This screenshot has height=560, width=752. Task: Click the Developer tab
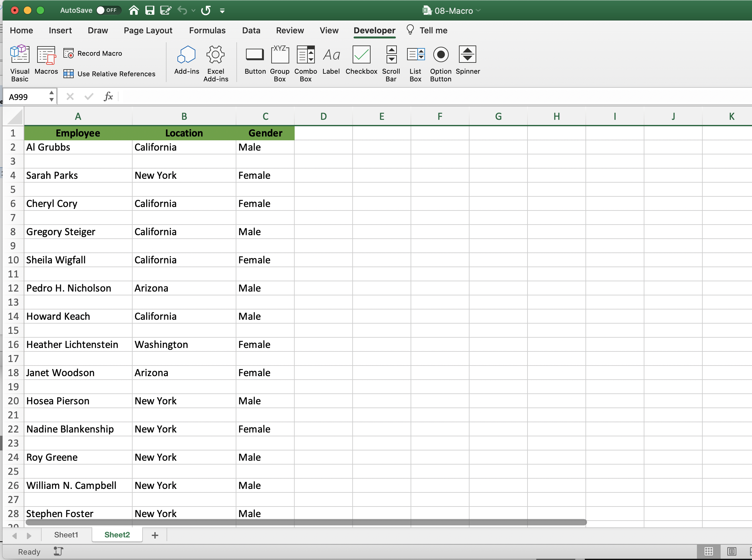(x=374, y=30)
